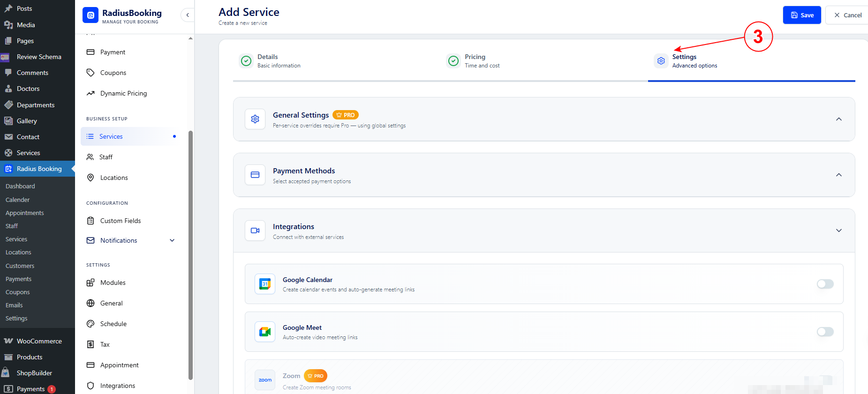Viewport: 868px width, 394px height.
Task: Click the RadiusBooking logo icon
Action: click(x=91, y=15)
